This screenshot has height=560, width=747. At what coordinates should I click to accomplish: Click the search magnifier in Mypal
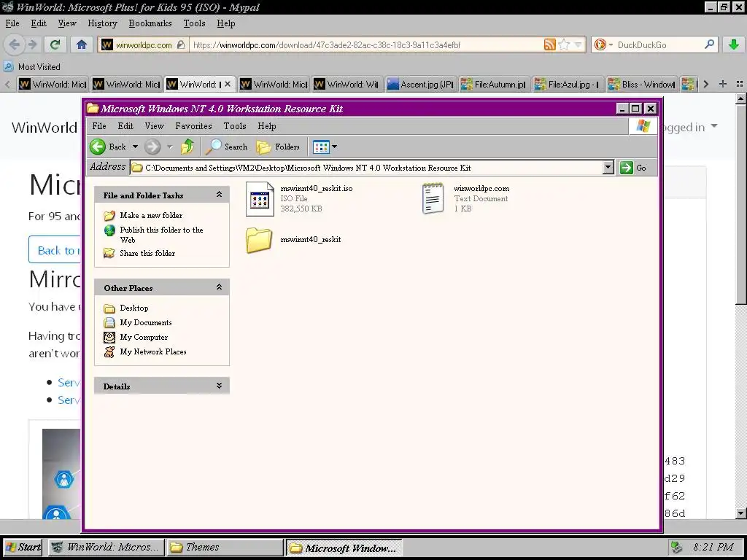point(709,44)
